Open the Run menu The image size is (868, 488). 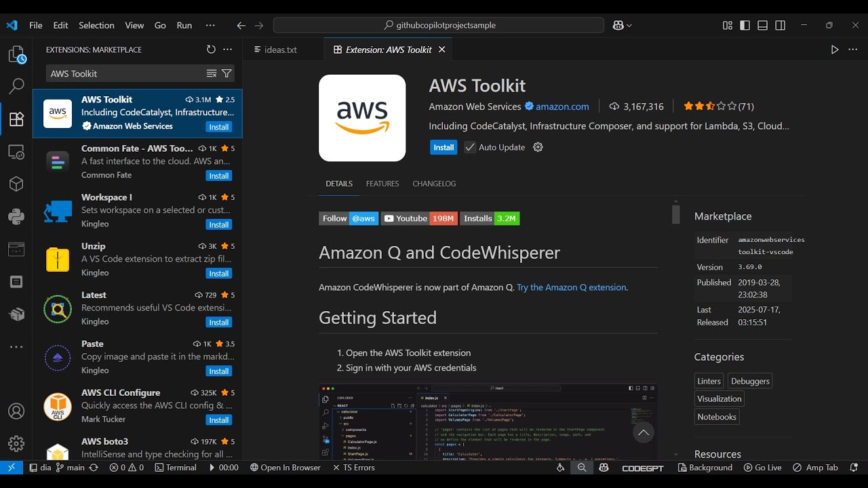tap(184, 25)
